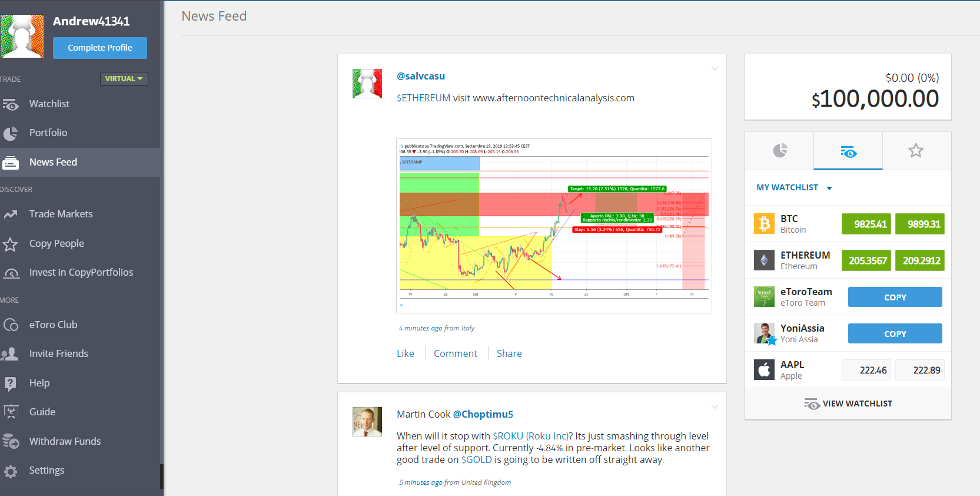Click Ethereum sell price 205.3567
This screenshot has height=496, width=980.
(x=866, y=260)
